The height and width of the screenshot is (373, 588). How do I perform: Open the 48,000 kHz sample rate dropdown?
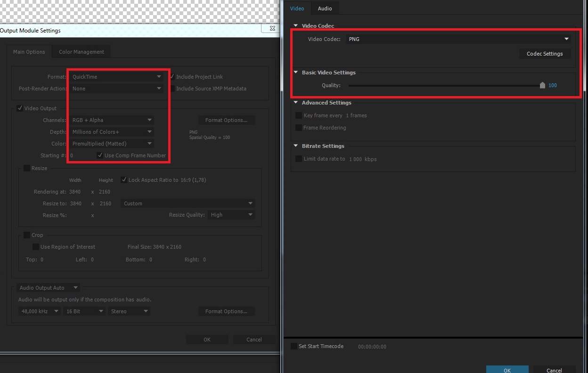[x=40, y=311]
